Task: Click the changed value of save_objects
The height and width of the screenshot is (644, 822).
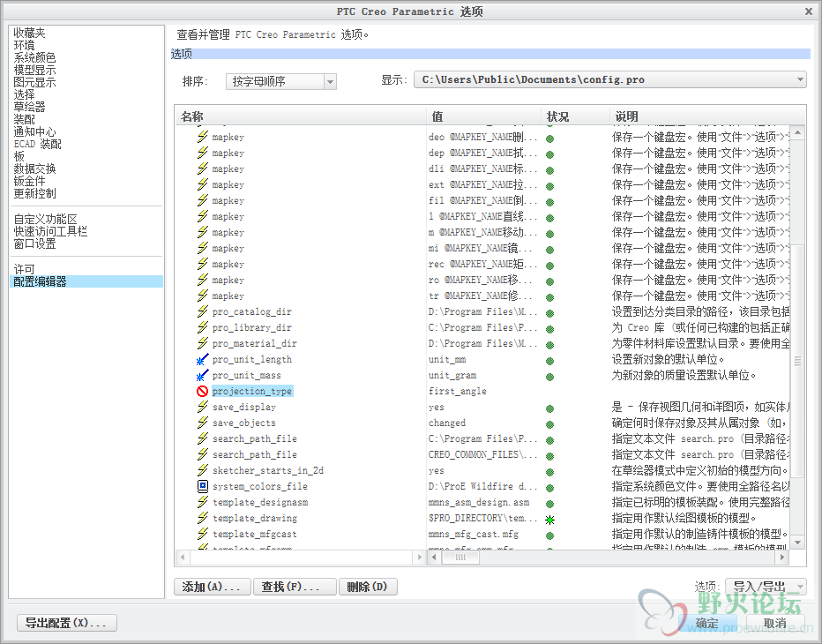Action: tap(447, 423)
